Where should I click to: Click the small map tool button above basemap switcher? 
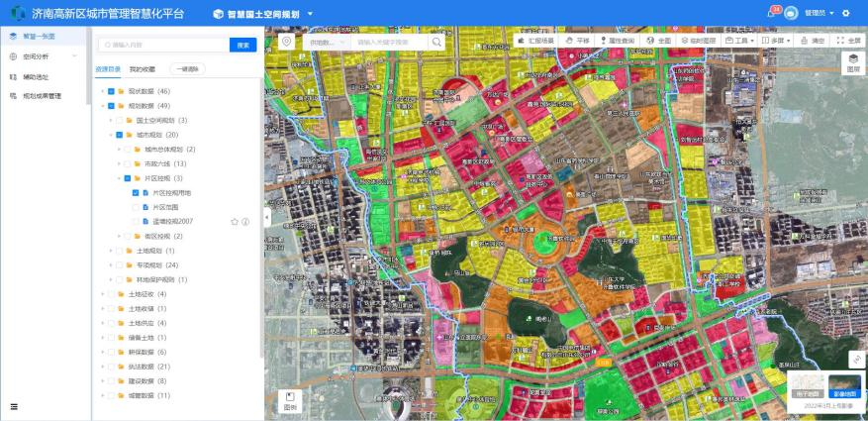[x=856, y=360]
